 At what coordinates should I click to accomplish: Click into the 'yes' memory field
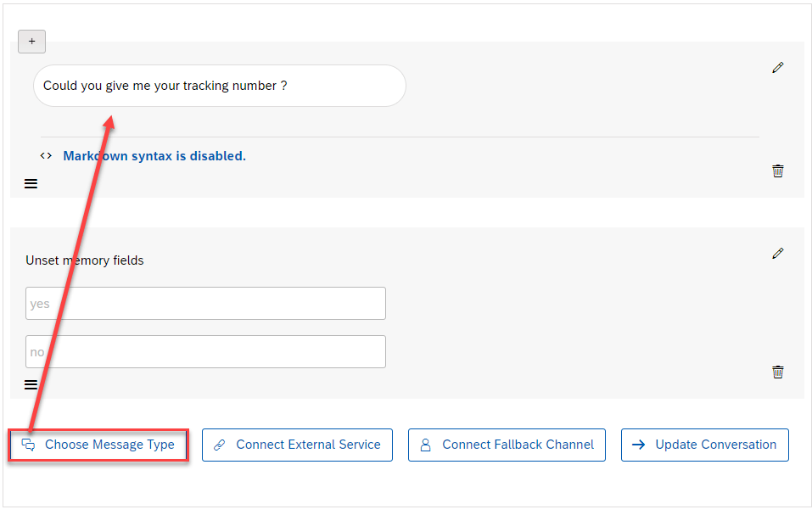[x=205, y=304]
